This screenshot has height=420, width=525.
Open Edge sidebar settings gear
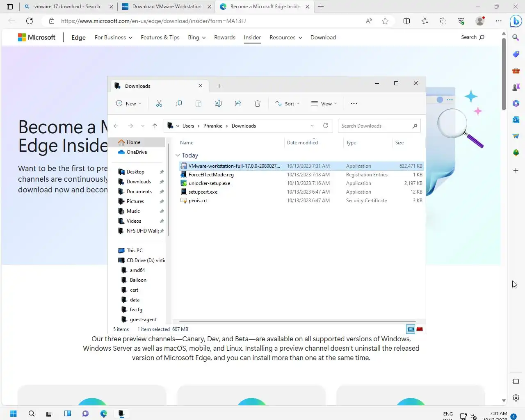pos(516,398)
